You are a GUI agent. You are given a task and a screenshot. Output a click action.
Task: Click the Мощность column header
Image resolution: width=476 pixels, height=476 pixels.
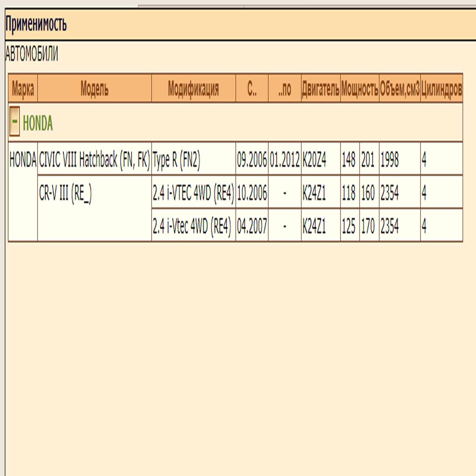[359, 88]
